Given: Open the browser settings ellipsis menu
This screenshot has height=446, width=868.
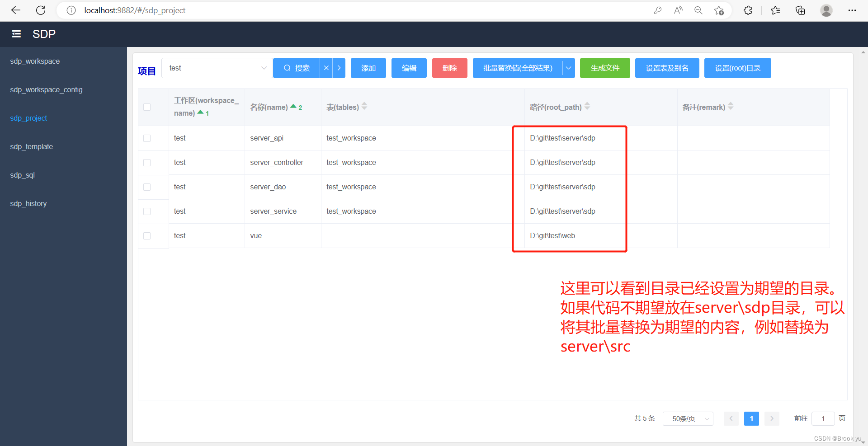Looking at the screenshot, I should (x=852, y=10).
